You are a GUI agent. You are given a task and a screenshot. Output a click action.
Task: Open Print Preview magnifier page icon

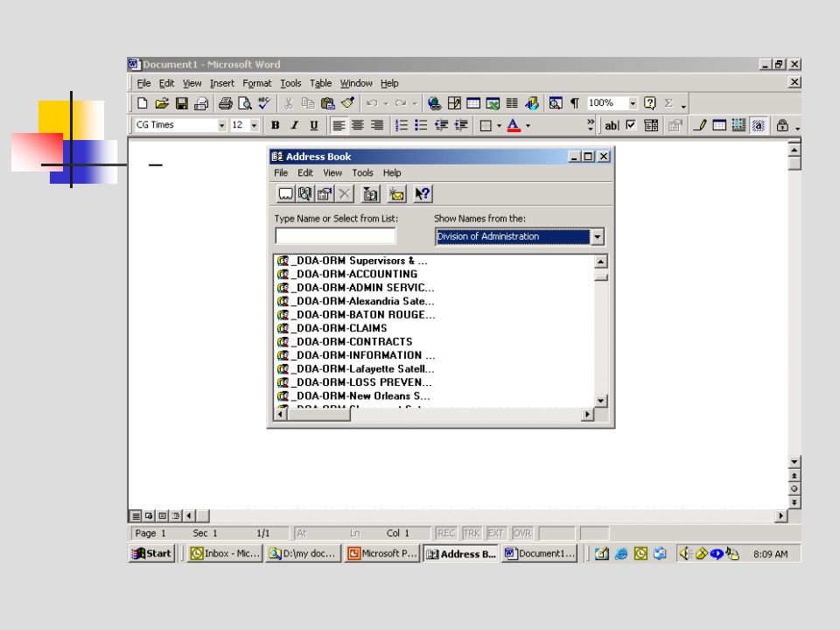(x=245, y=103)
